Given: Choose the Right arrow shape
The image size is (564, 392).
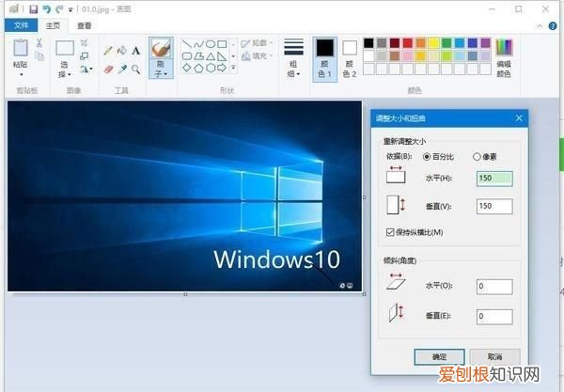Looking at the screenshot, I should 222,68.
